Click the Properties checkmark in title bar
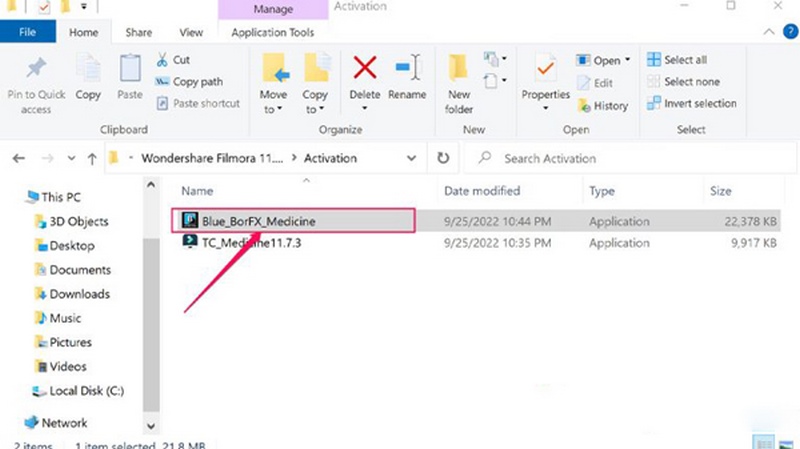The height and width of the screenshot is (449, 800). pos(44,7)
